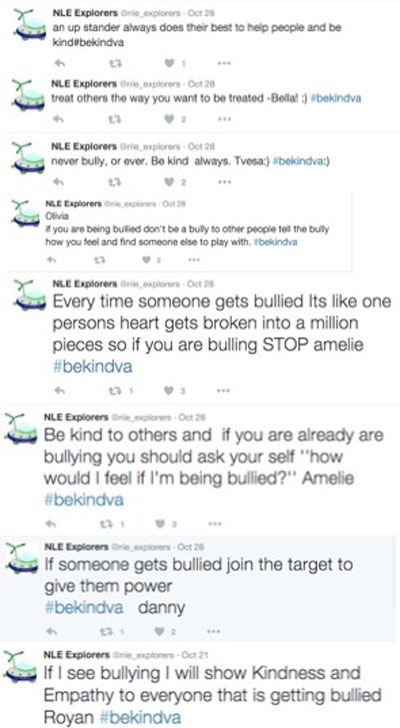
Task: Open more options on the 'up stander' tweet
Action: pyautogui.click(x=224, y=63)
